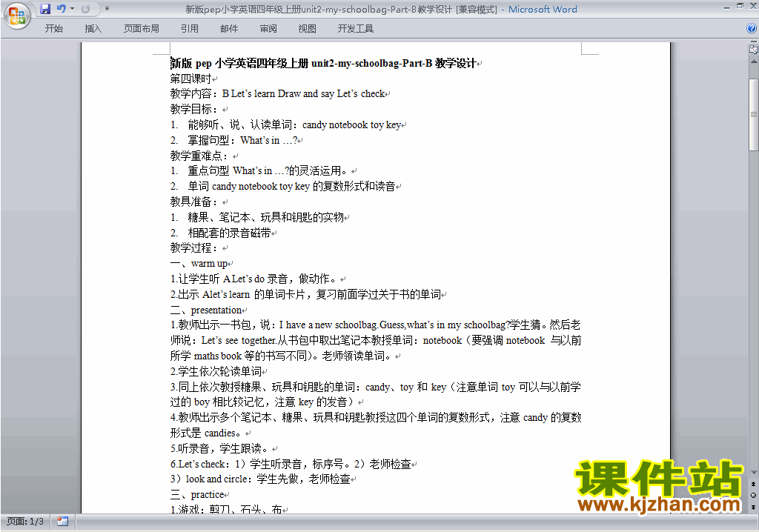Click the line 掌握句型：What's in …?
The height and width of the screenshot is (532, 759).
tap(242, 140)
